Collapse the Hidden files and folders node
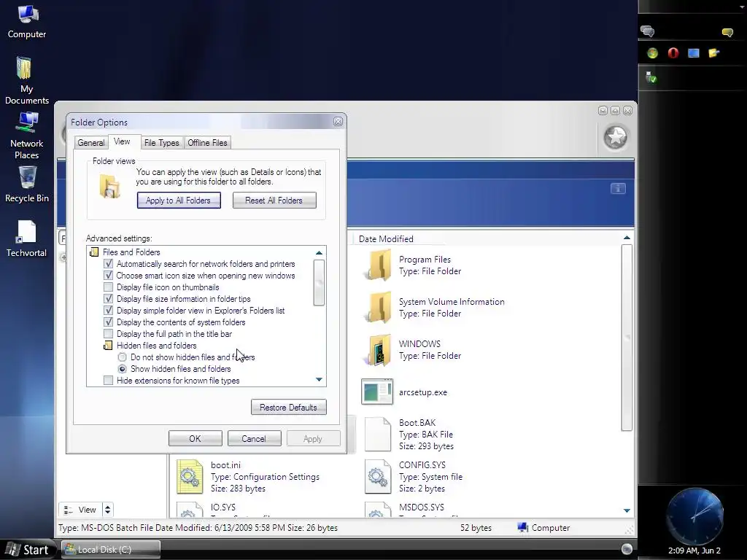Image resolution: width=747 pixels, height=560 pixels. 108,345
